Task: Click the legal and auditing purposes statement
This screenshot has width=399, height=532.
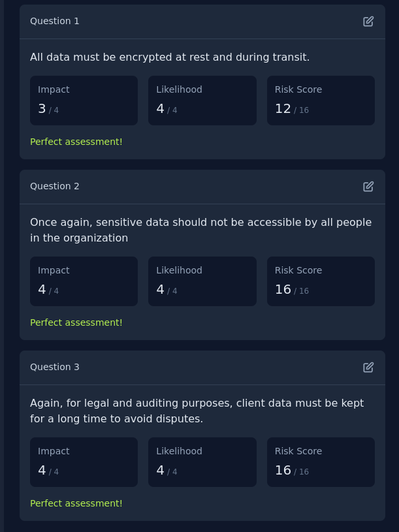Action: click(x=197, y=411)
